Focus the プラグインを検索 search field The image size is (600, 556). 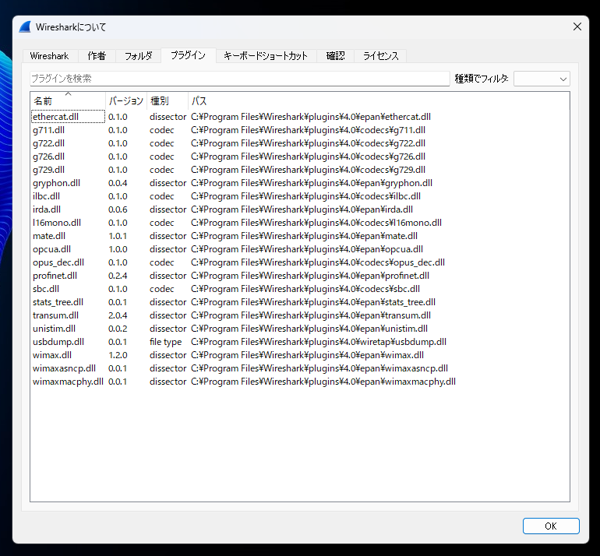tap(240, 78)
